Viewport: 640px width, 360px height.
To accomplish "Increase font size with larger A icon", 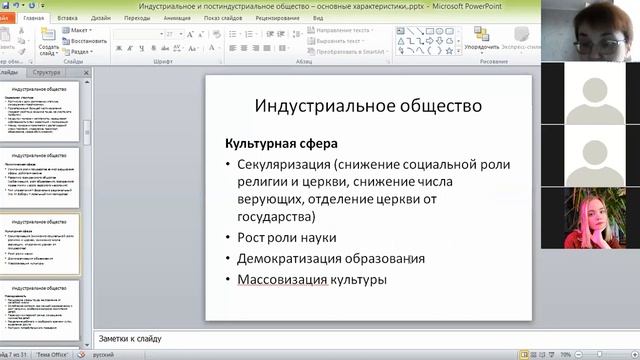I will [190, 35].
